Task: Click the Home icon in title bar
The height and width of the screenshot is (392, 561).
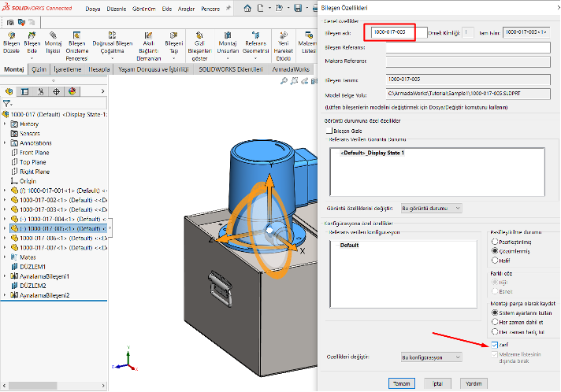Action: pyautogui.click(x=247, y=8)
